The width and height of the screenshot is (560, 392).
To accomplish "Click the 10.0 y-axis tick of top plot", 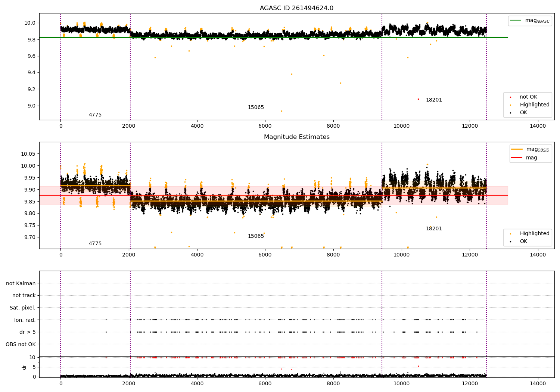I will [30, 23].
